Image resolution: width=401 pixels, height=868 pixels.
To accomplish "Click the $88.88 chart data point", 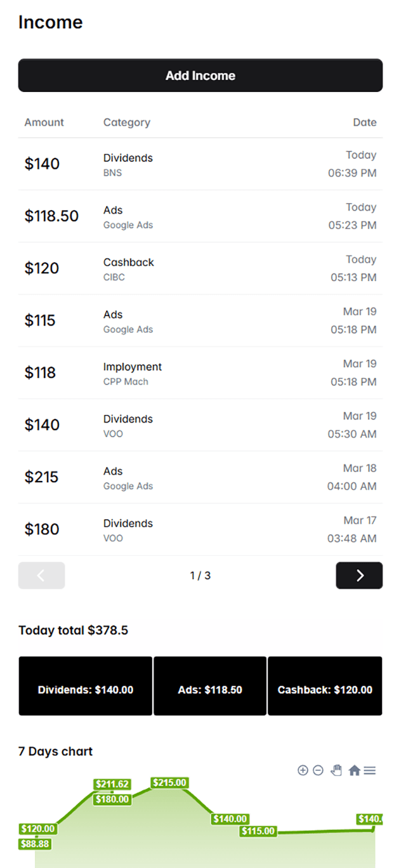I will (x=35, y=844).
